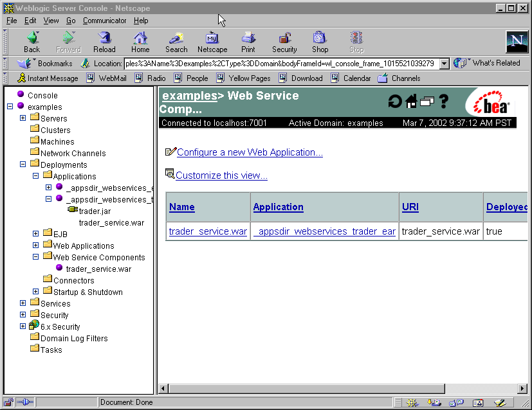
Task: Click the horizontal scrollbar left arrow
Action: coord(163,388)
